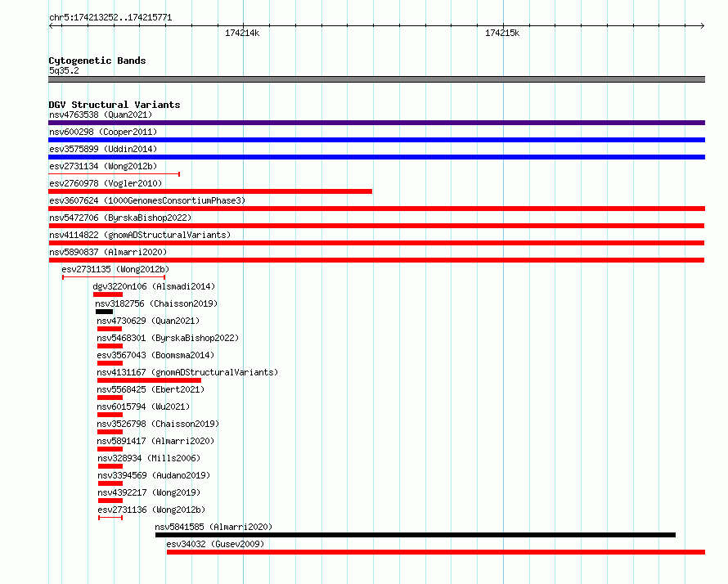Screen dimensions: 728x584
Task: Open esv3567043 (Boomsma2014) label
Action: coord(155,355)
